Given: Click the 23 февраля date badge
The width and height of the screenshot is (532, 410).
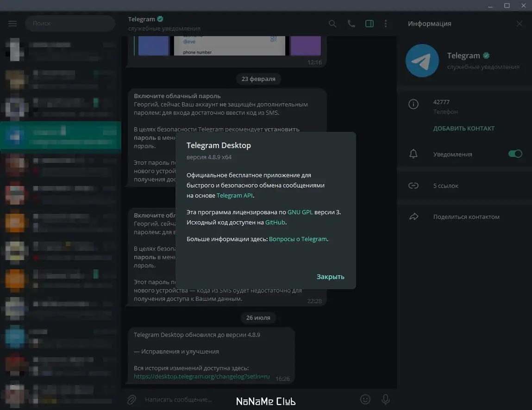Looking at the screenshot, I should 258,79.
